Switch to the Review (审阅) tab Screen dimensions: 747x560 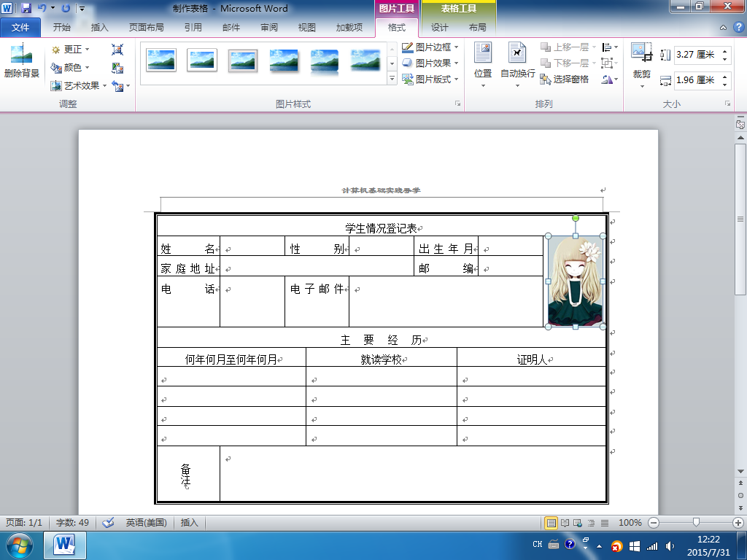pyautogui.click(x=269, y=27)
